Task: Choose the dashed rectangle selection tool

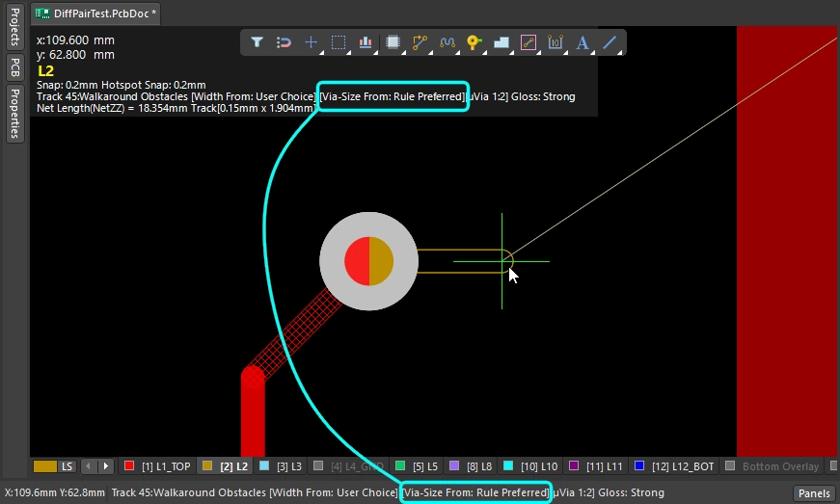Action: click(339, 42)
